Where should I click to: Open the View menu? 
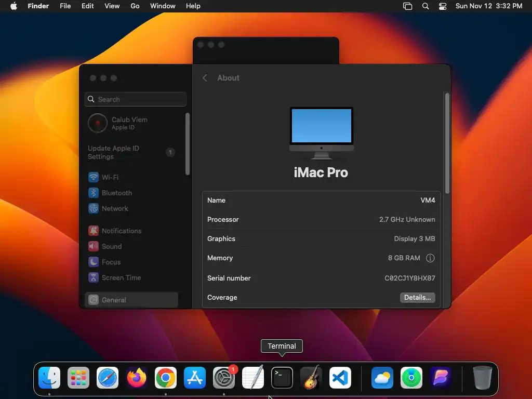pos(112,6)
